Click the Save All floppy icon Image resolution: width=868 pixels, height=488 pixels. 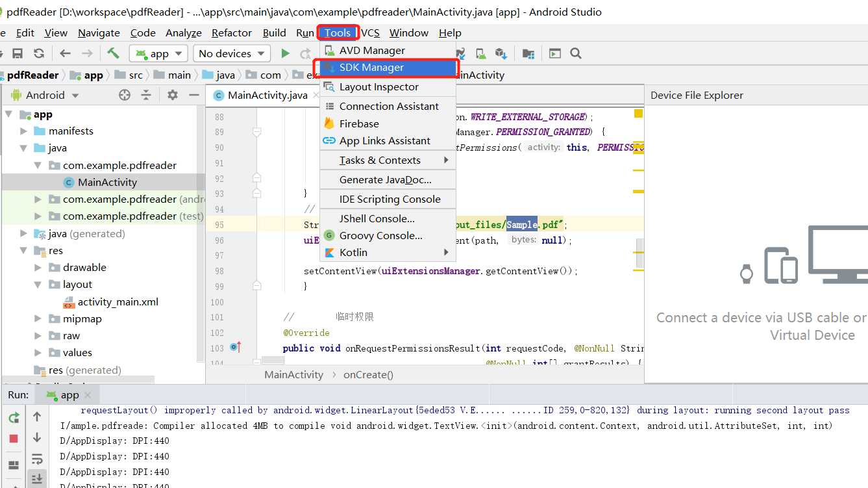coord(18,53)
